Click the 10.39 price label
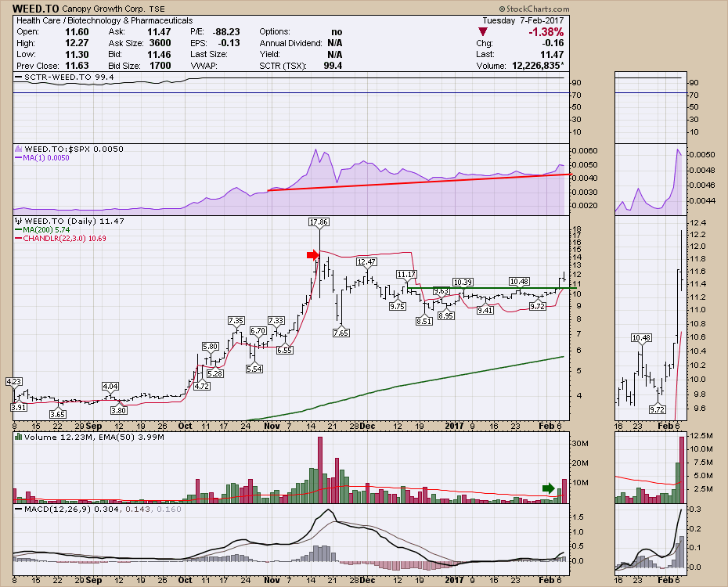This screenshot has width=728, height=587. tap(463, 282)
